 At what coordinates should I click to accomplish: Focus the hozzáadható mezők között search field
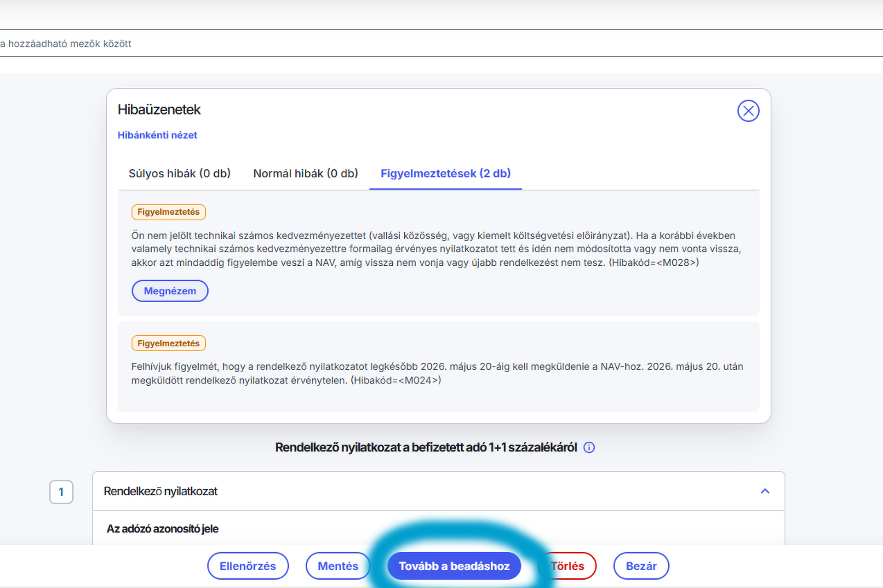[441, 43]
